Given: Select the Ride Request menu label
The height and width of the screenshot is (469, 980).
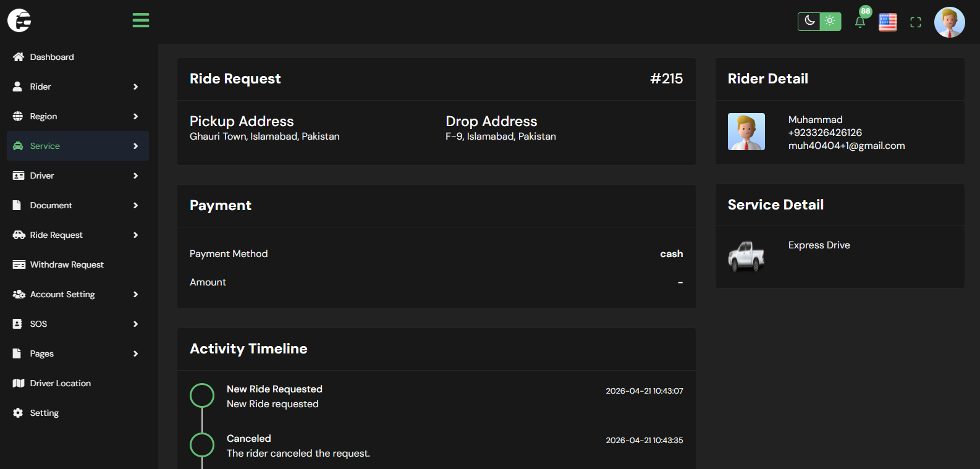Looking at the screenshot, I should pos(56,235).
